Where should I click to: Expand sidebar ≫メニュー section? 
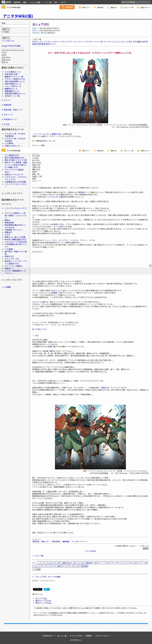click(6, 100)
